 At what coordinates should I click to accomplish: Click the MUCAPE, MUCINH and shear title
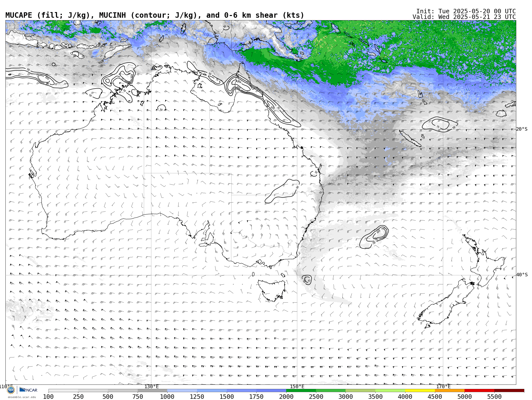[155, 15]
